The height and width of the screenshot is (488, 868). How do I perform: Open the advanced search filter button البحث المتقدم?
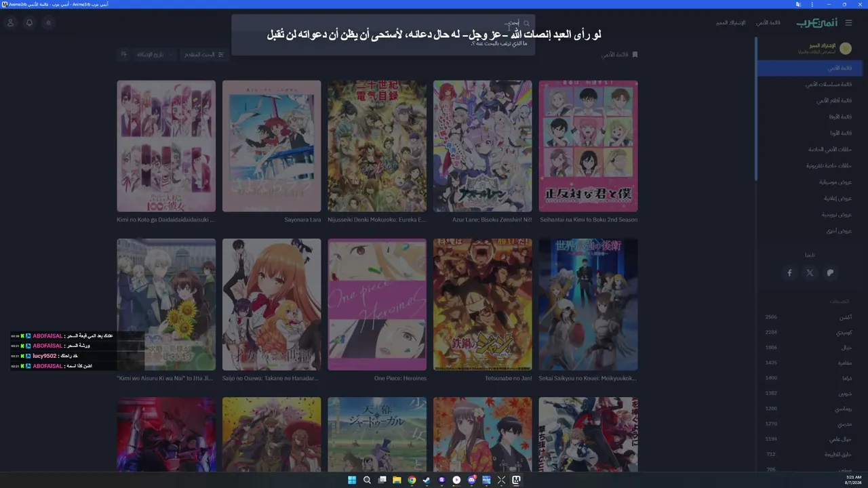(x=203, y=54)
